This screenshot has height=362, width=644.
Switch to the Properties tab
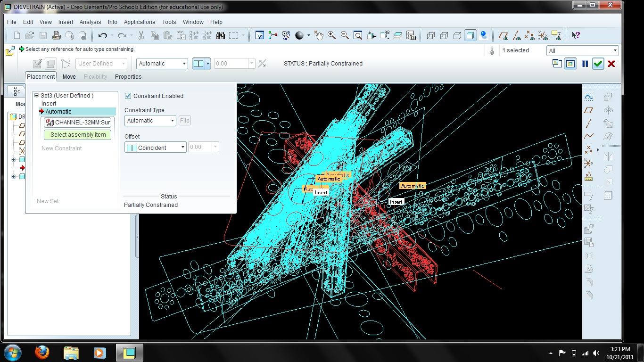tap(128, 77)
